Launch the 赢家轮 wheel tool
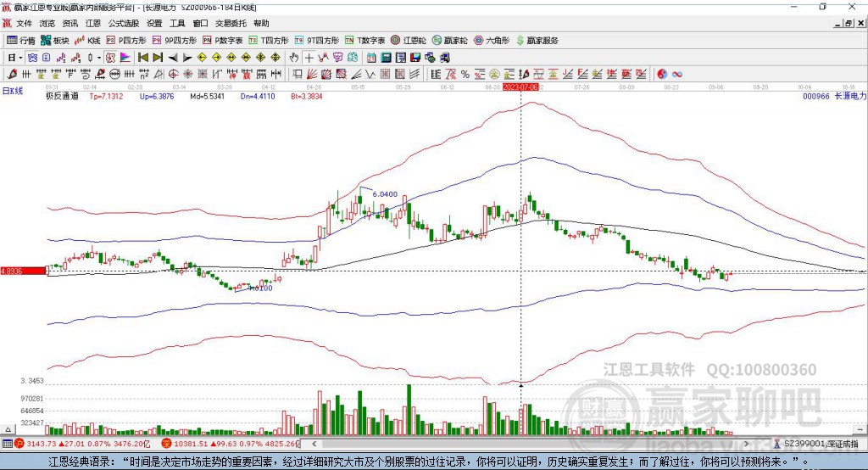 click(449, 41)
